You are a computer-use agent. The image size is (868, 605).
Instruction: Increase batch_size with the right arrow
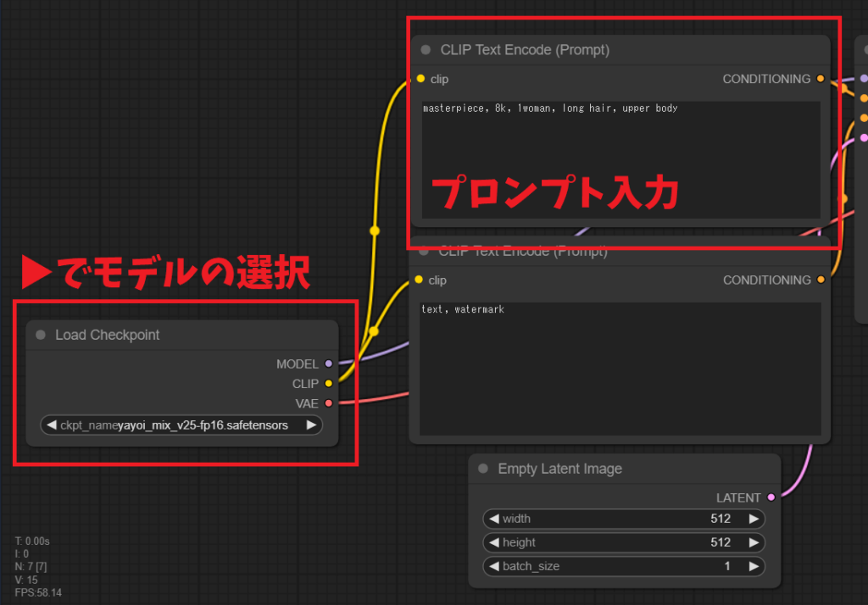point(754,566)
